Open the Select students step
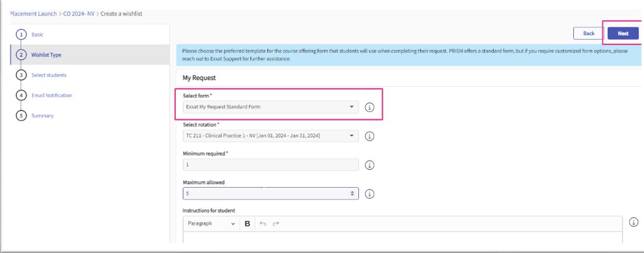This screenshot has width=644, height=253. 48,75
